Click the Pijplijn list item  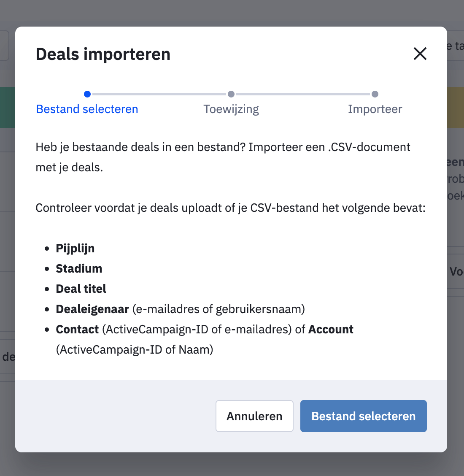pos(75,248)
